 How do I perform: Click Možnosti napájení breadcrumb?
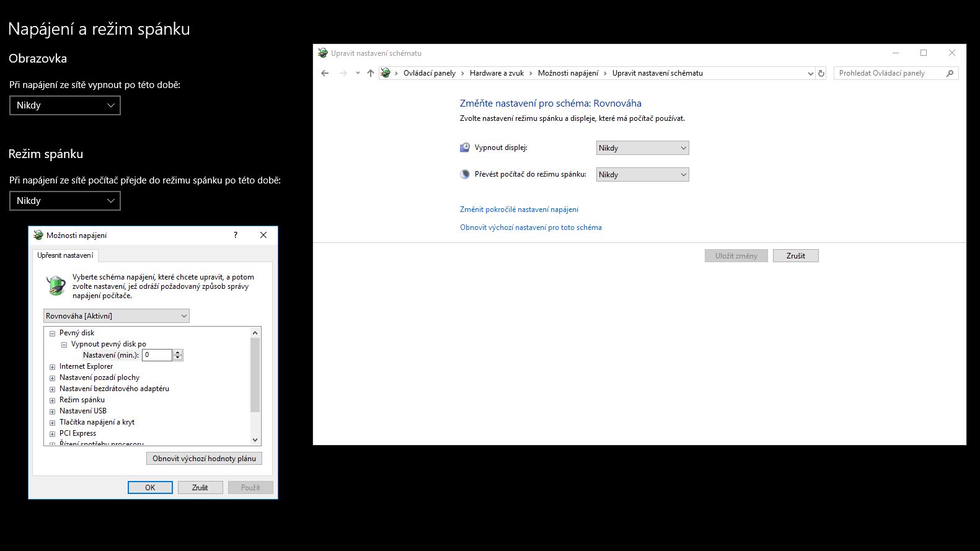click(x=568, y=73)
